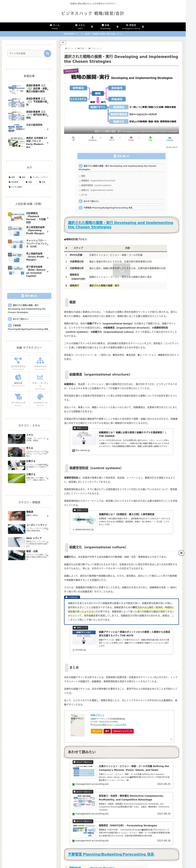Open 美術史 近世美術 17世紀 バロック article
This screenshot has height=868, width=196.
click(x=29, y=142)
